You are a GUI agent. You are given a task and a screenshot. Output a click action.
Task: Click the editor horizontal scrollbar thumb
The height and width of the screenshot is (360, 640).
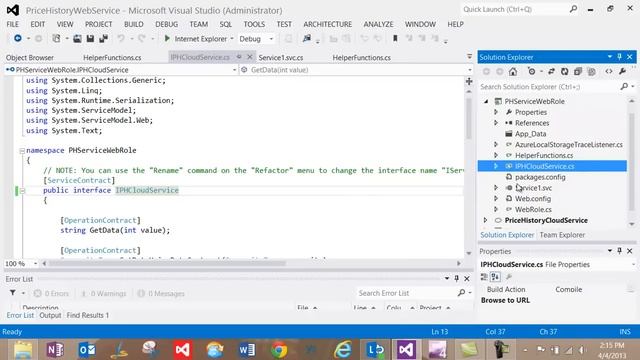(x=167, y=264)
